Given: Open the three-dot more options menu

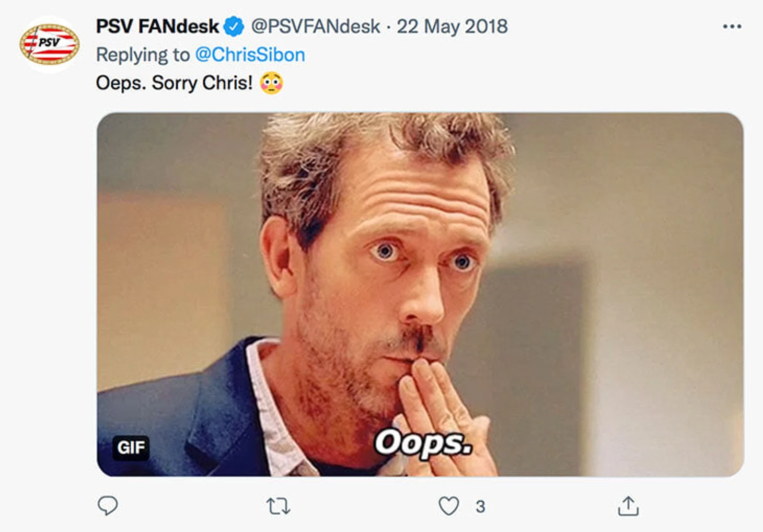Looking at the screenshot, I should [732, 27].
